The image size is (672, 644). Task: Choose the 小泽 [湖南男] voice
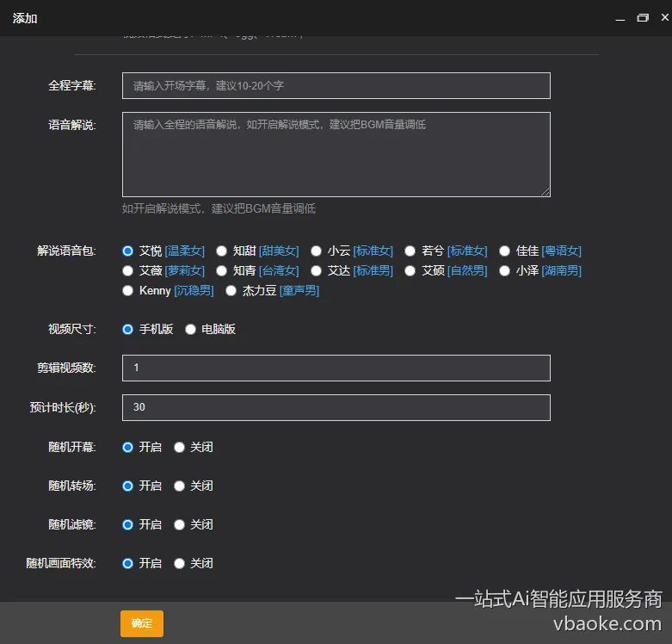[x=505, y=271]
